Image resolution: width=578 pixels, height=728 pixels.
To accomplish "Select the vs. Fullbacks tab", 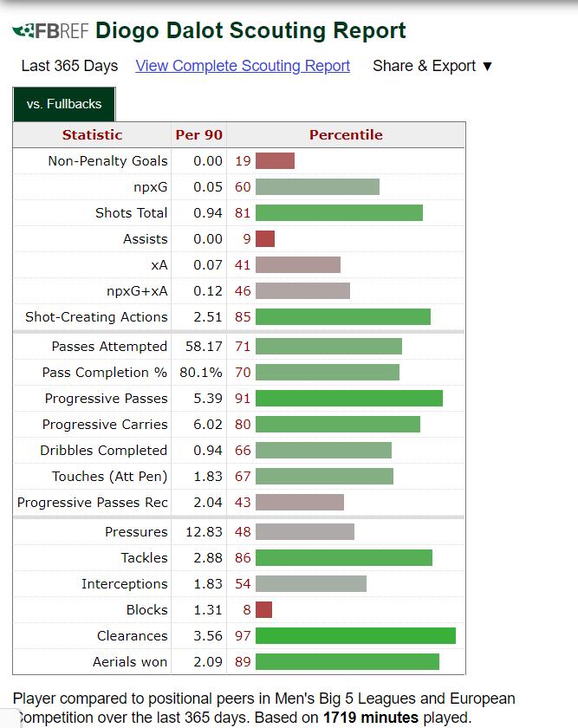I will pyautogui.click(x=64, y=104).
